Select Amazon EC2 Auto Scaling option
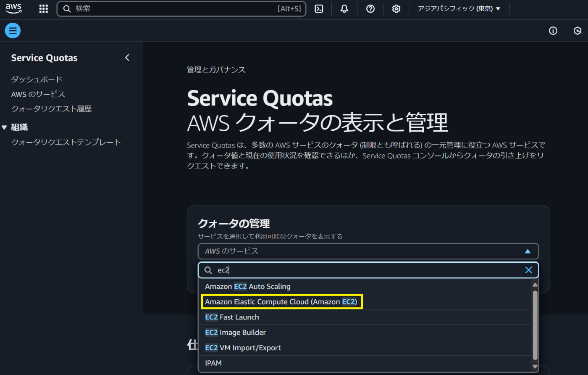The image size is (588, 375). coord(365,286)
